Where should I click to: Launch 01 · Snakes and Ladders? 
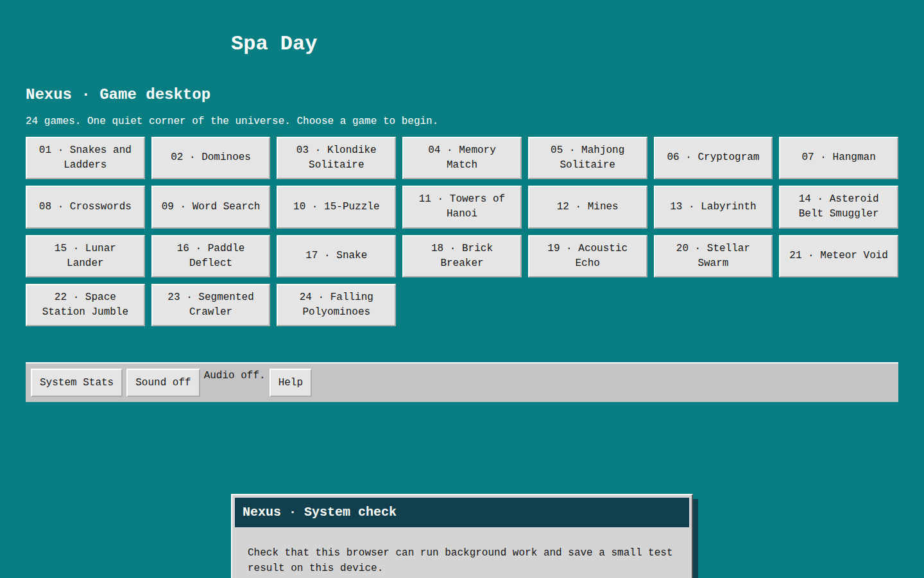click(x=85, y=157)
